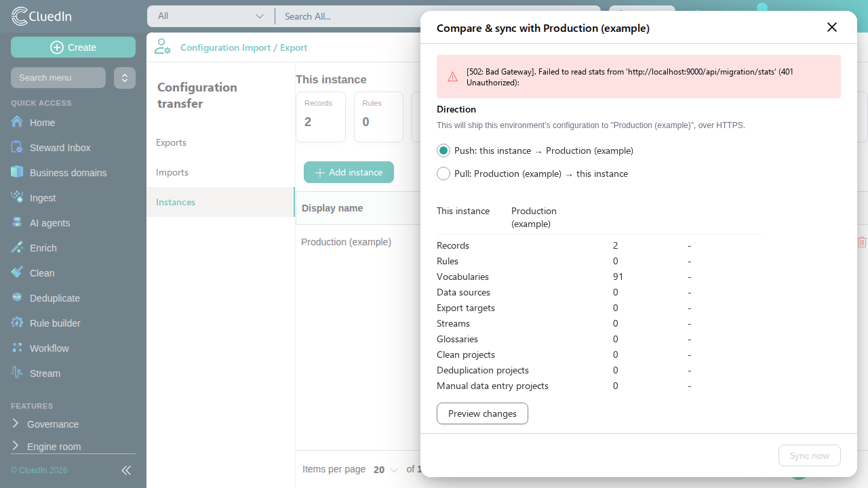Click the Add instance button

349,172
